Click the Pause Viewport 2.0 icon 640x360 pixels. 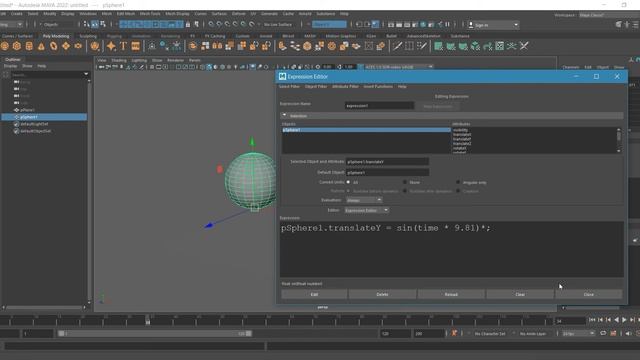coord(447,24)
